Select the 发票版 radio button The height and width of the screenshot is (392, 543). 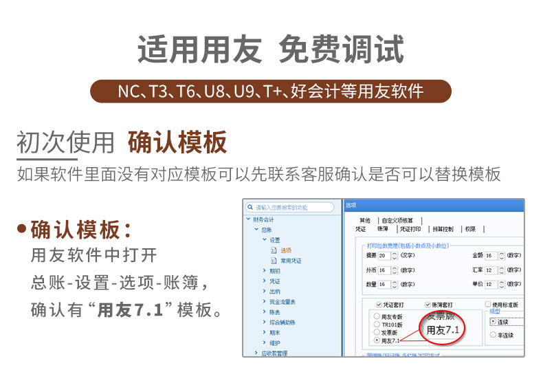coord(377,332)
